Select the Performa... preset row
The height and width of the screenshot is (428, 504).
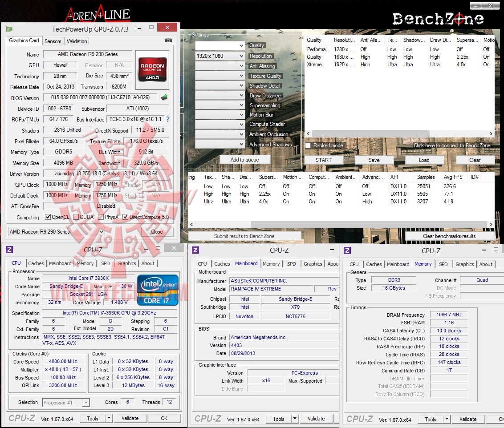(x=399, y=49)
